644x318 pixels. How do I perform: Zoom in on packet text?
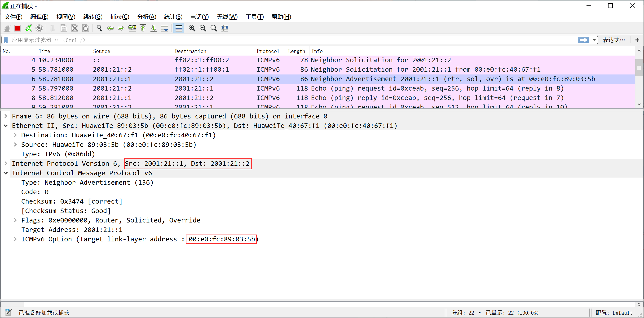pos(192,28)
